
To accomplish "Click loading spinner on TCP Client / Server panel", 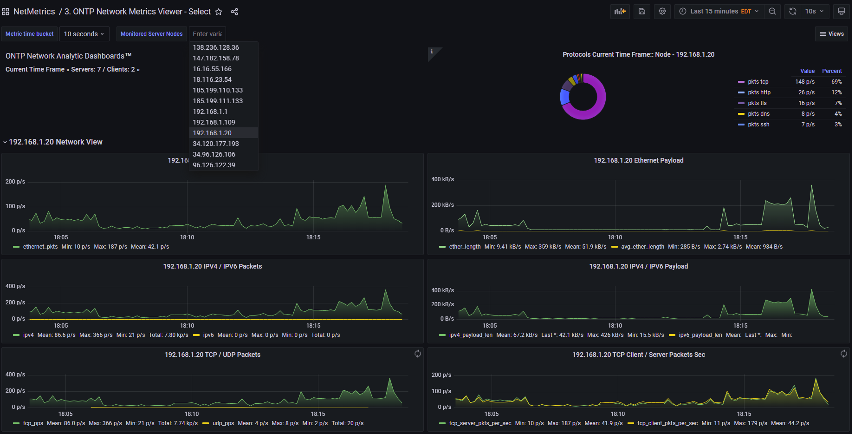I will click(844, 354).
